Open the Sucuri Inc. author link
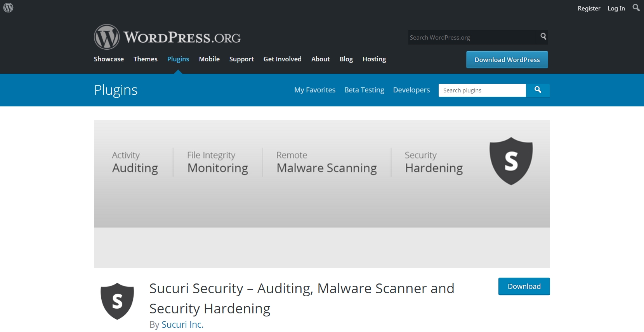 (x=182, y=325)
